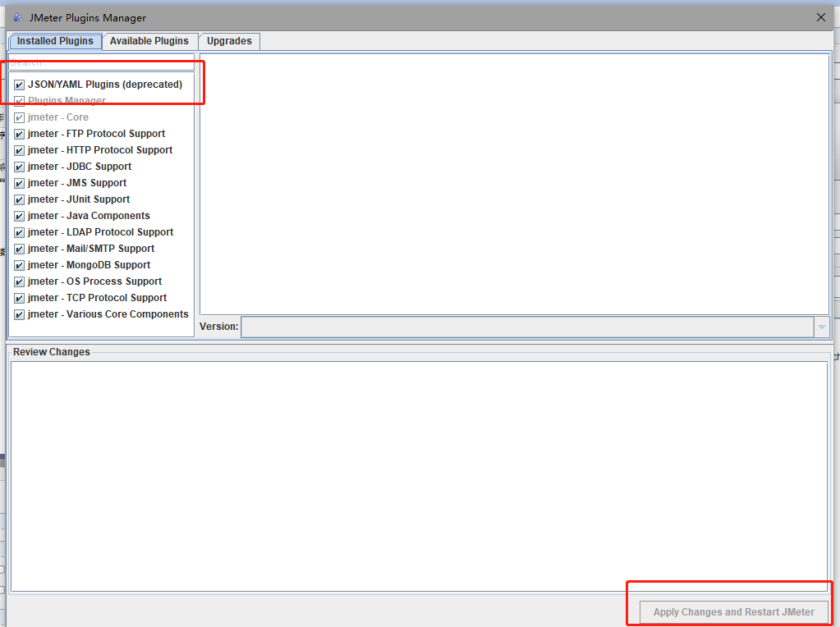
Task: Switch to the Installed Plugins tab
Action: point(55,41)
